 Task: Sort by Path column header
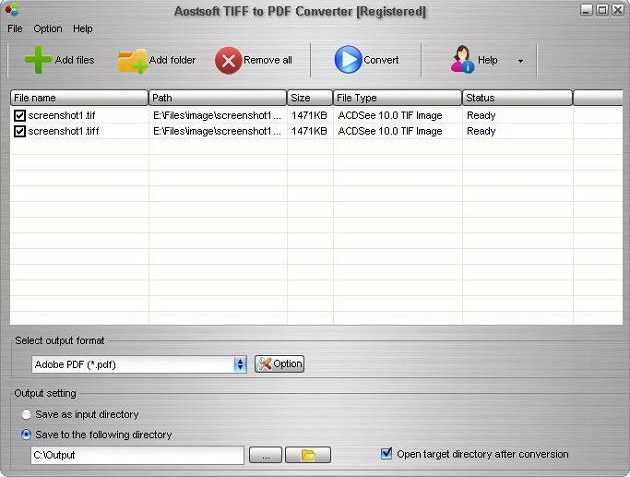coord(217,98)
